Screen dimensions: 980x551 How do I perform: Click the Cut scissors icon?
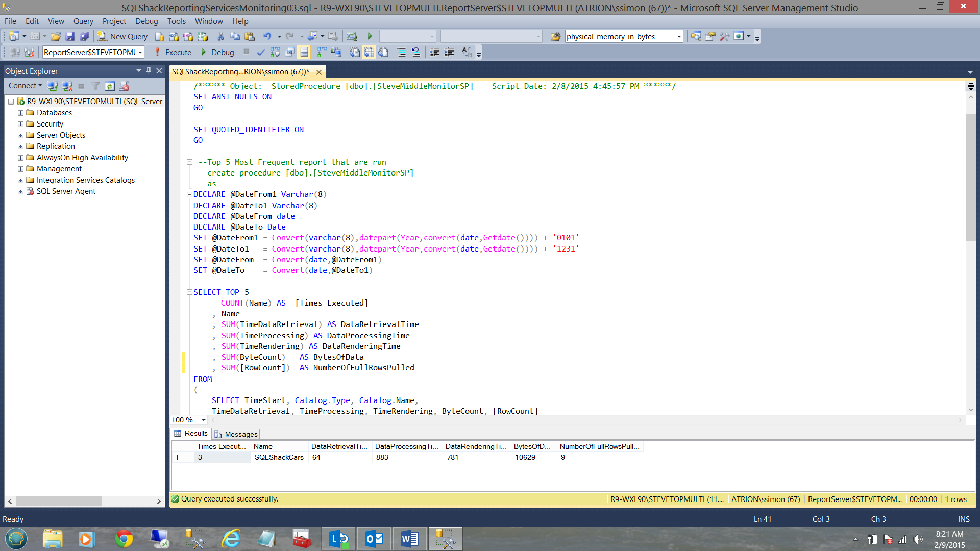click(x=220, y=36)
